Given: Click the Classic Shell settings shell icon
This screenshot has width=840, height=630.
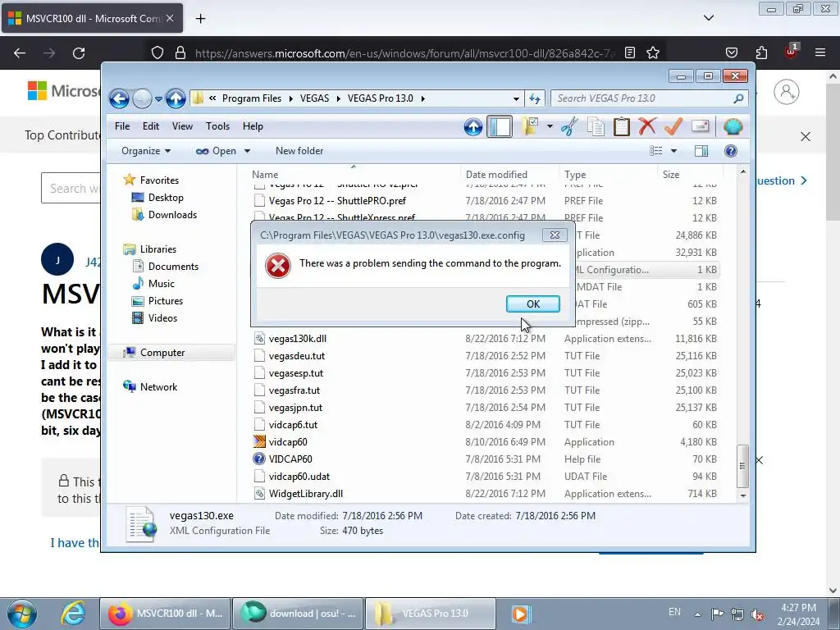Looking at the screenshot, I should coord(733,127).
